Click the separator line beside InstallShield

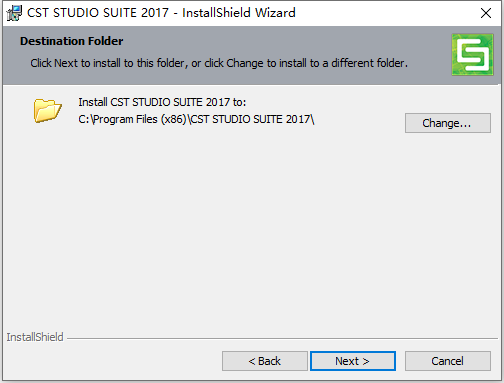[282, 339]
